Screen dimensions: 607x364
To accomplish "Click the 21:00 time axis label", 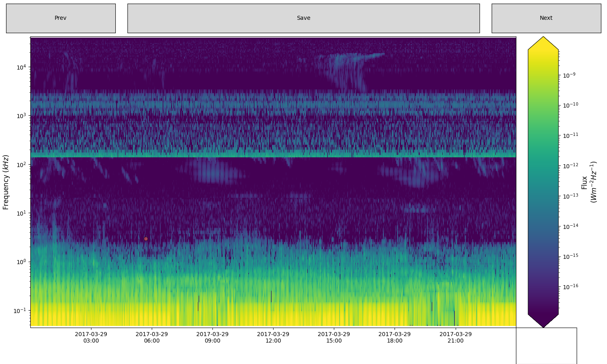I will (x=456, y=337).
